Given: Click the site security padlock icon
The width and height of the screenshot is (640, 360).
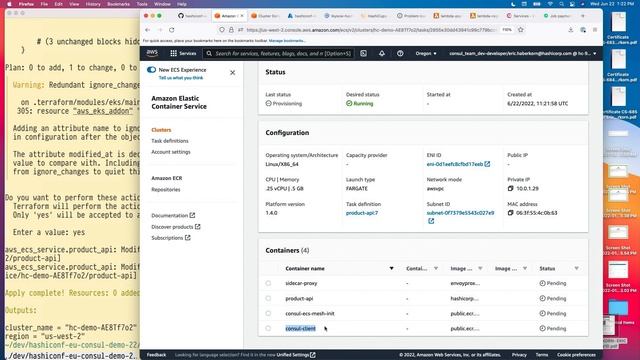Looking at the screenshot, I should [231, 30].
